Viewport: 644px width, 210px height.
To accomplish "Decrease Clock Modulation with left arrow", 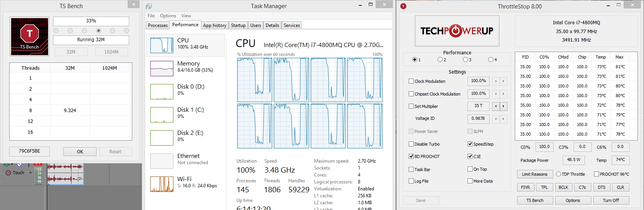I will pos(496,81).
